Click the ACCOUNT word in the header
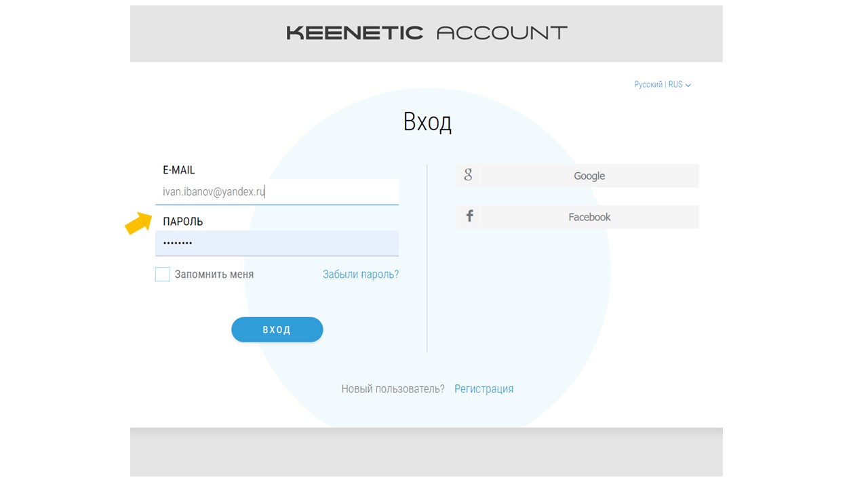Image resolution: width=868 pixels, height=488 pixels. coord(502,33)
